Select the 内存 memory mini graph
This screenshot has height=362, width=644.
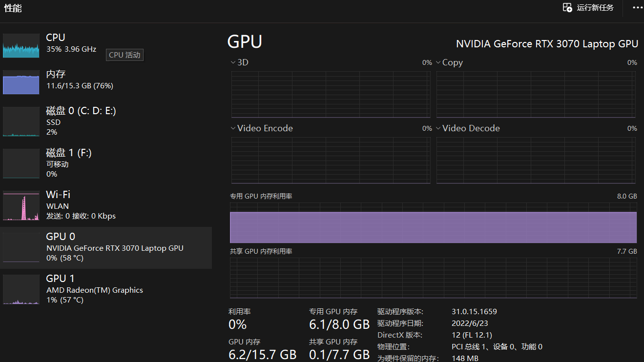[21, 82]
